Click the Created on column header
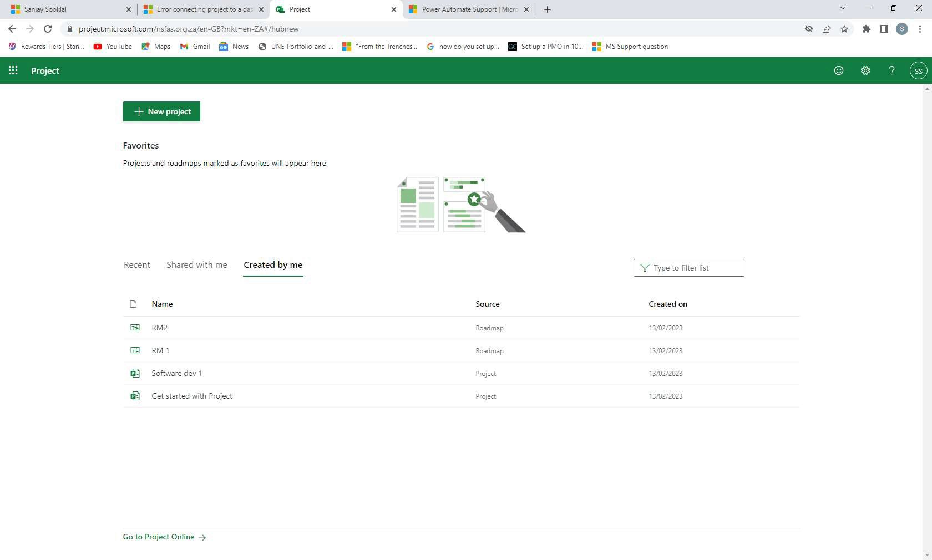The width and height of the screenshot is (932, 560). pyautogui.click(x=668, y=304)
